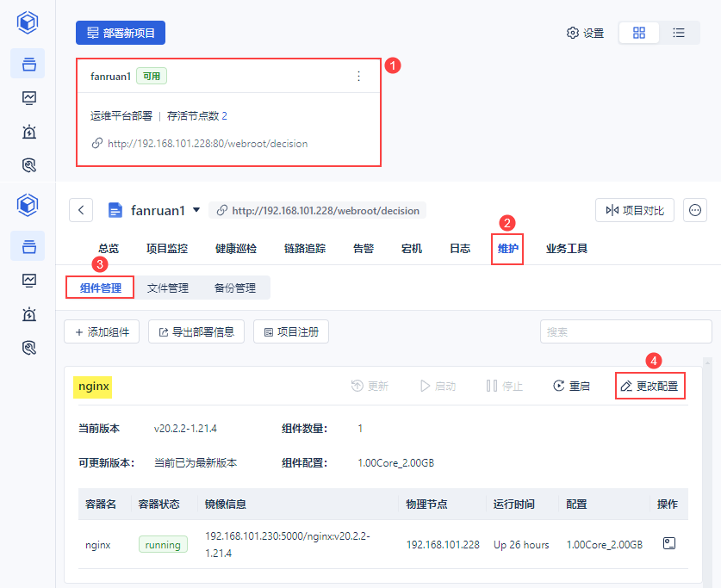Click the back chevron next to fanruan1
This screenshot has width=721, height=588.
(x=80, y=209)
